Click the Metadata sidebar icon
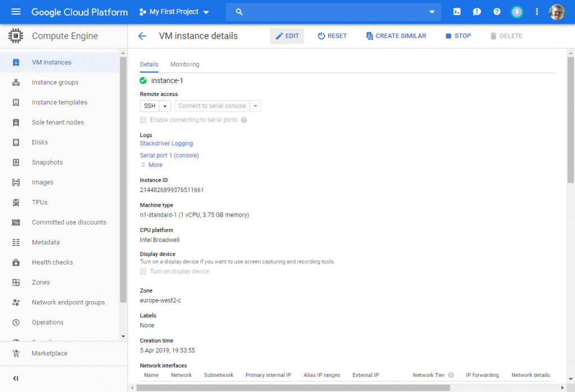This screenshot has height=392, width=575. tap(16, 243)
